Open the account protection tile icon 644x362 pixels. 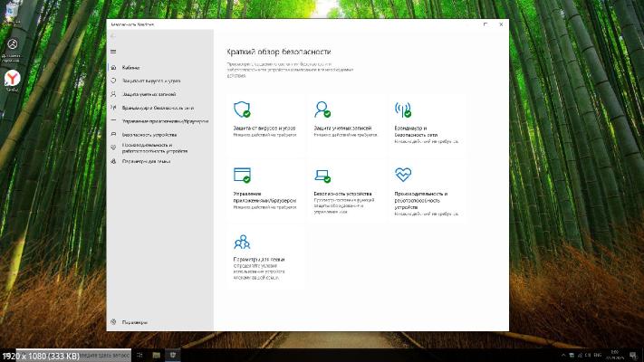pyautogui.click(x=322, y=110)
